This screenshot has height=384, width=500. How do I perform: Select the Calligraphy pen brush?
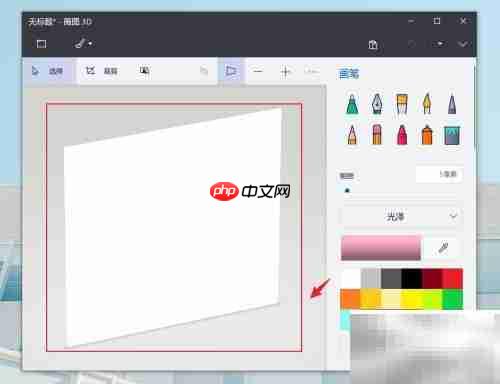pos(377,104)
